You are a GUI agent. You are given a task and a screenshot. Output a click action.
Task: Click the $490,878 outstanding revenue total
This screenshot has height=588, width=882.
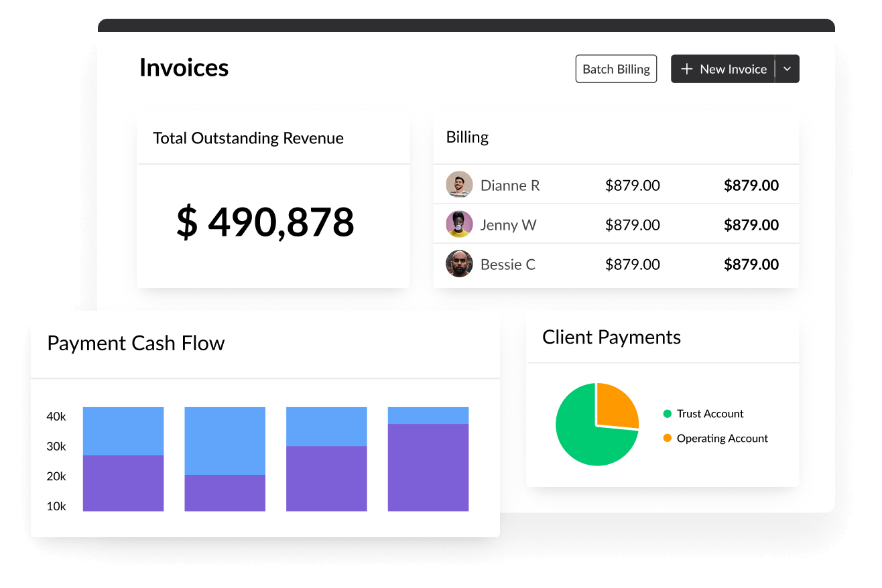(x=265, y=222)
